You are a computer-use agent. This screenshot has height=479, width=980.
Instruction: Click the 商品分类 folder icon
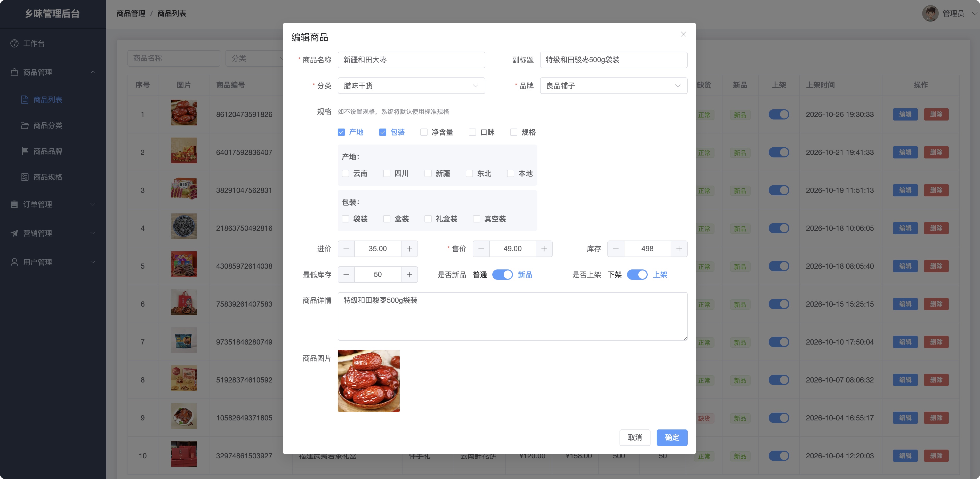pos(25,125)
